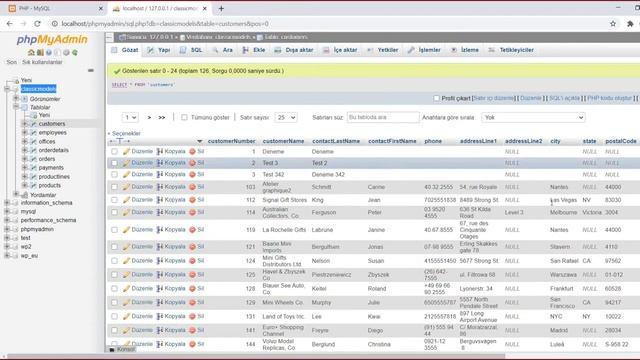Screen dimensions: 640x360
Task: Click the browser address bar URL
Action: (x=165, y=24)
